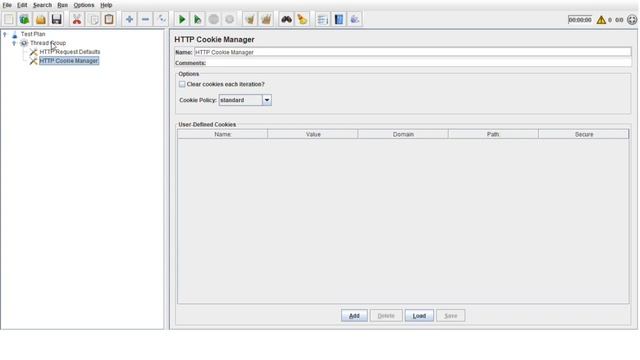This screenshot has width=640, height=360.
Task: Open the Search menu
Action: click(x=42, y=5)
